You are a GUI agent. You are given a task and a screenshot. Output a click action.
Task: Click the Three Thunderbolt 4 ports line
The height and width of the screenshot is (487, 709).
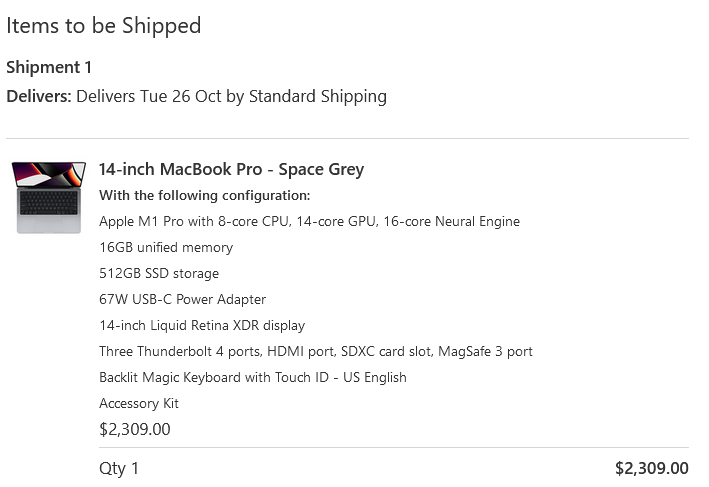(315, 351)
